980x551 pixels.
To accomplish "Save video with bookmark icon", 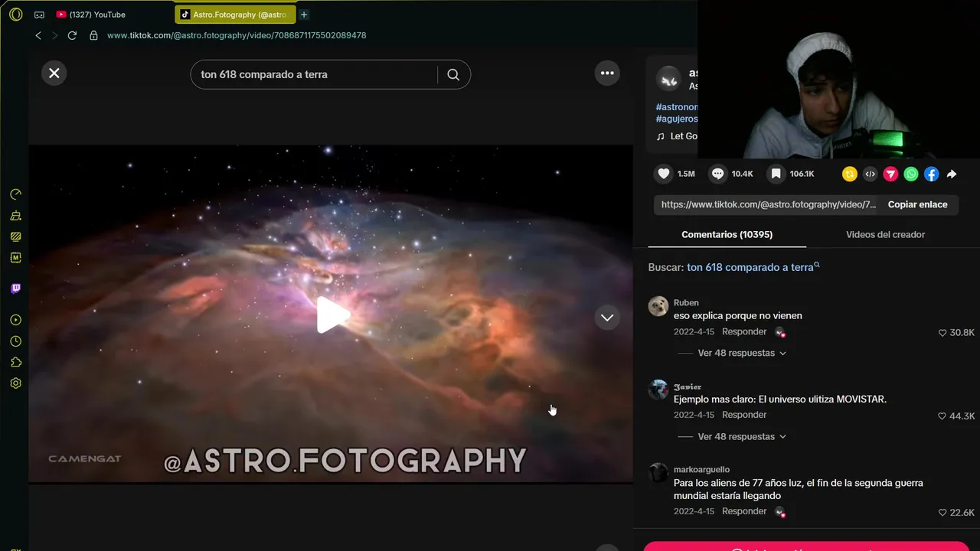I will point(776,174).
